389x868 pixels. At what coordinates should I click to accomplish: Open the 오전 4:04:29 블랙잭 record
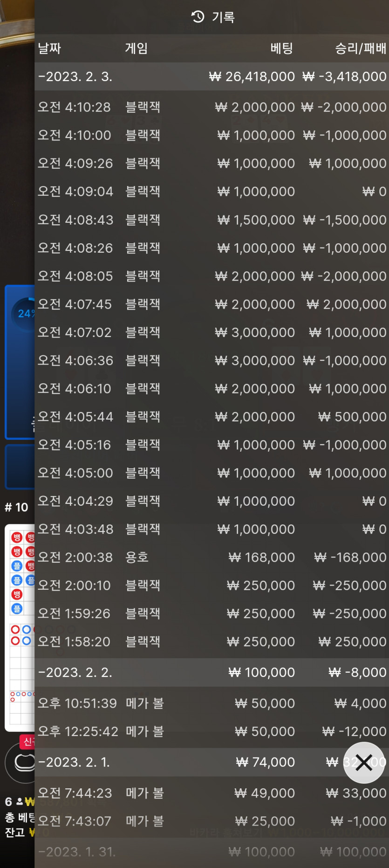[x=212, y=501]
